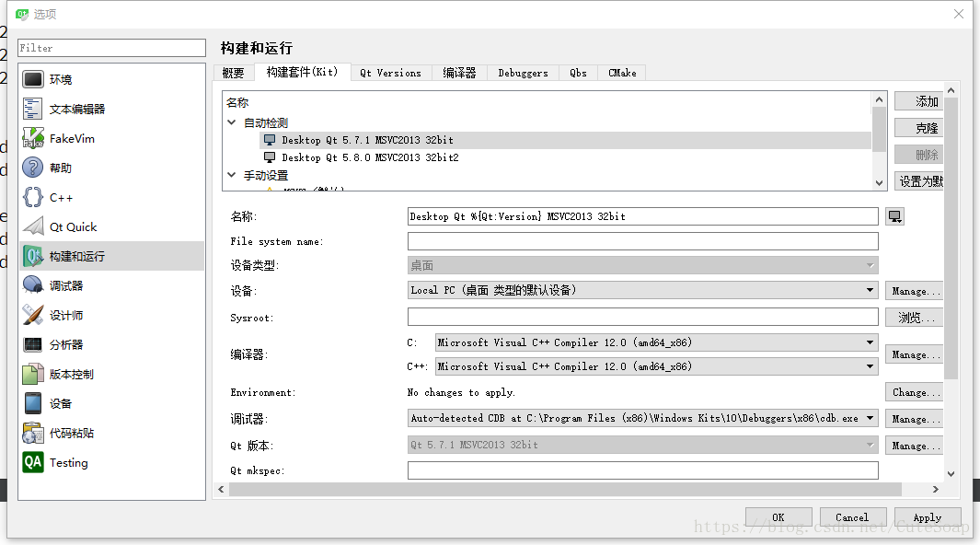
Task: Click the 名称 kit name field
Action: click(x=642, y=216)
